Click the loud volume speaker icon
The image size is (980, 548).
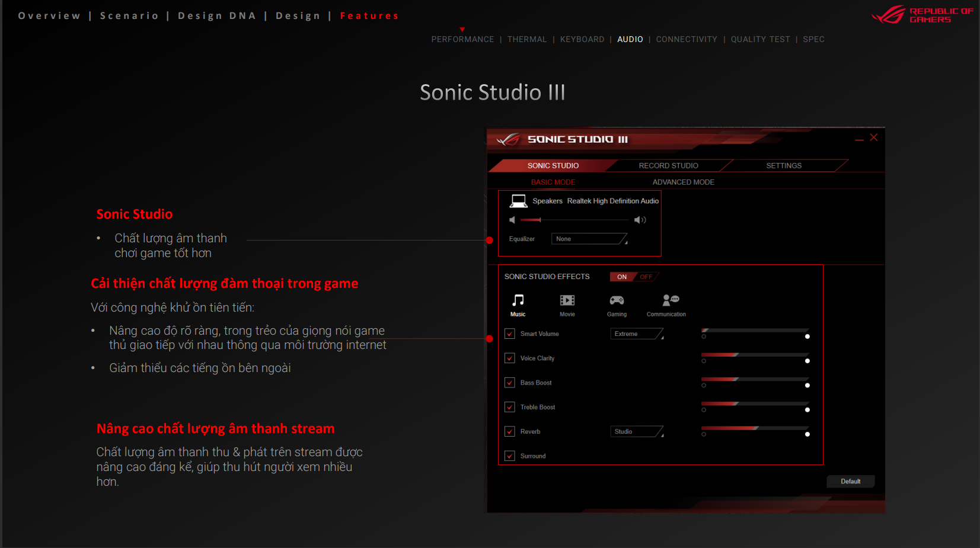640,220
